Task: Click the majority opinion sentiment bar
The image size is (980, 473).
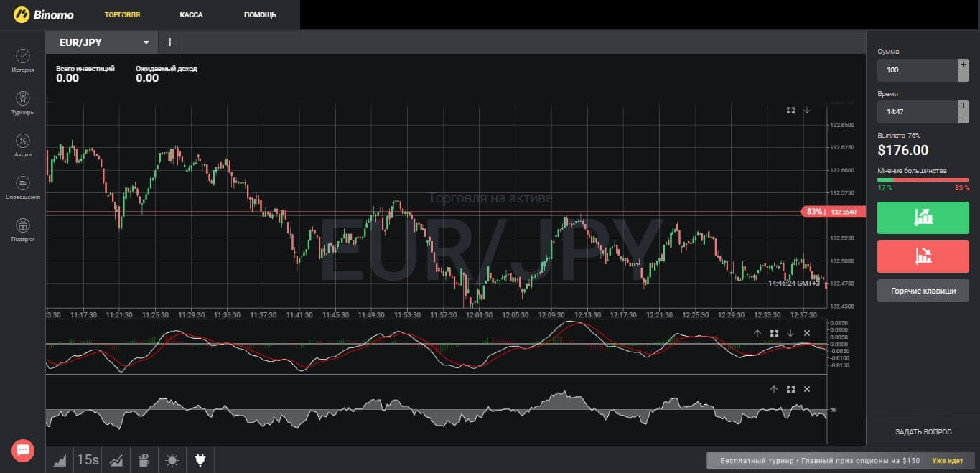Action: pos(923,179)
